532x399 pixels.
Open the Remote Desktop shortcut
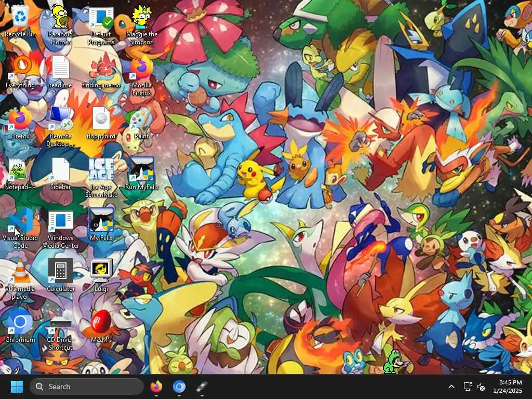point(60,127)
